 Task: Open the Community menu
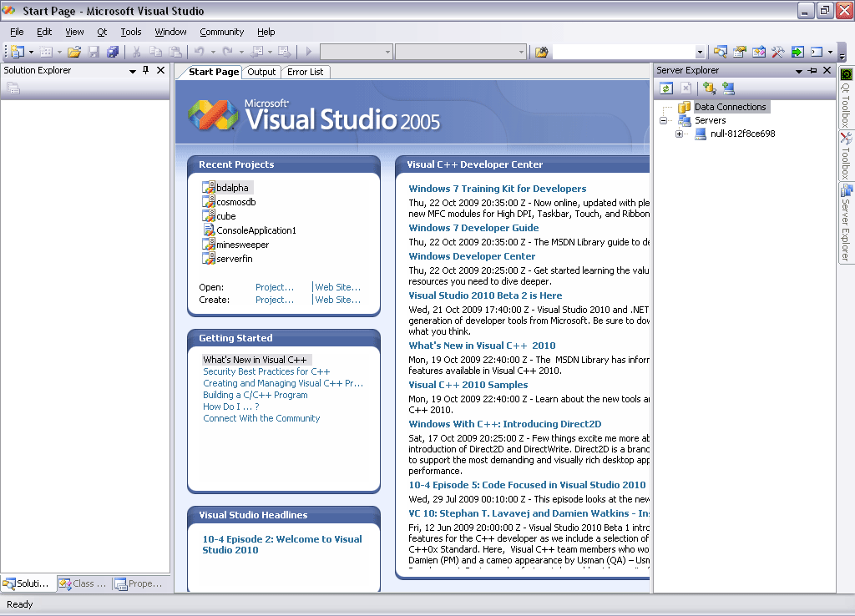coord(221,32)
